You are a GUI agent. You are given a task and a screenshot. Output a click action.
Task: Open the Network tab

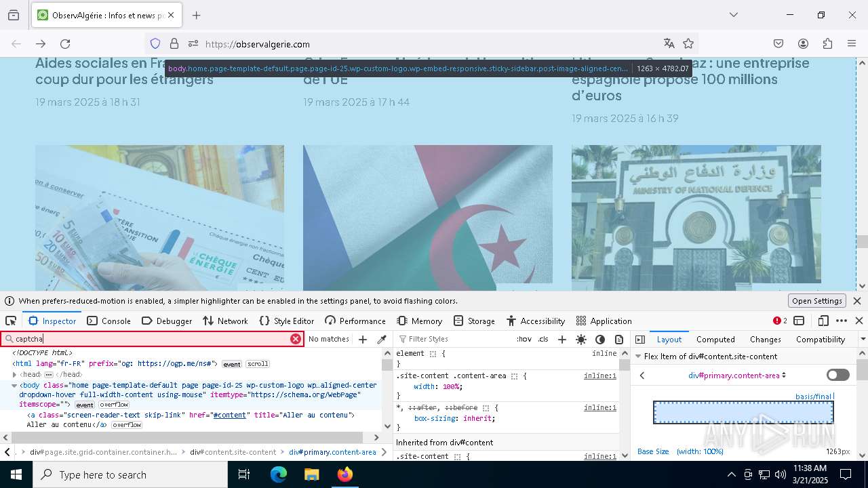pyautogui.click(x=225, y=321)
